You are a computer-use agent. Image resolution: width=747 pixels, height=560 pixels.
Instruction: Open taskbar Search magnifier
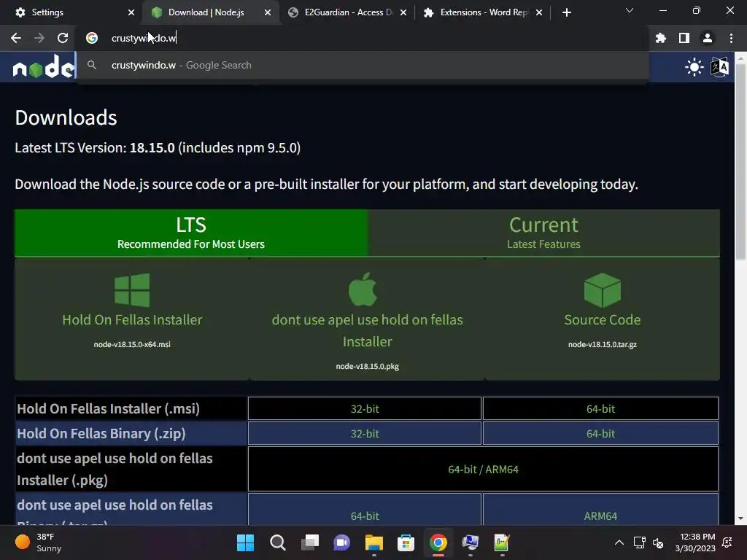pos(278,542)
